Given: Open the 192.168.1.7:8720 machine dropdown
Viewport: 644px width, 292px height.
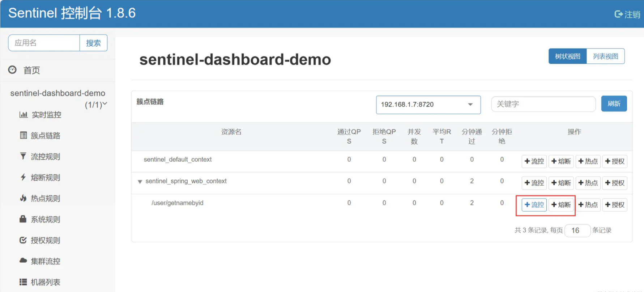Looking at the screenshot, I should [428, 105].
